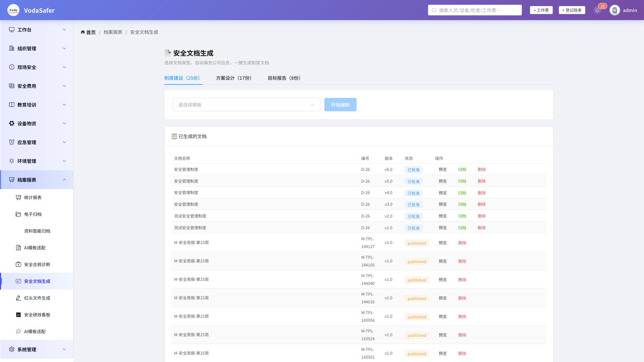Switch to the 制度建设（25份）tab
The height and width of the screenshot is (362, 644).
click(x=183, y=78)
